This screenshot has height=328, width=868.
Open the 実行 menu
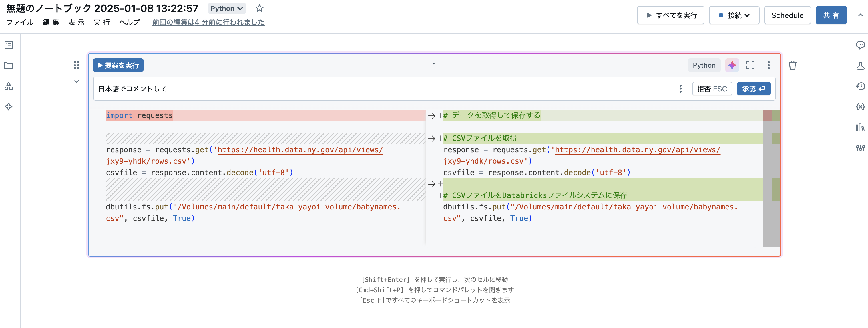coord(101,23)
